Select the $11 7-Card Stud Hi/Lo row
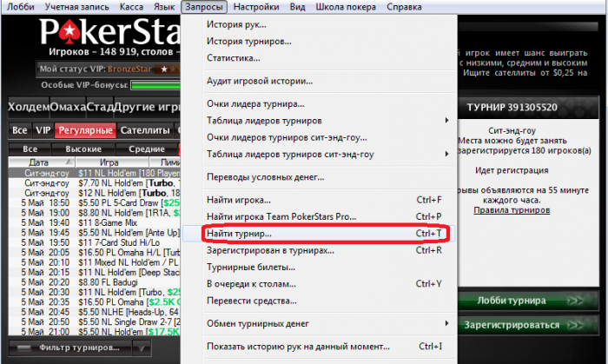Screen dimensions: 608x364 (x=95, y=242)
